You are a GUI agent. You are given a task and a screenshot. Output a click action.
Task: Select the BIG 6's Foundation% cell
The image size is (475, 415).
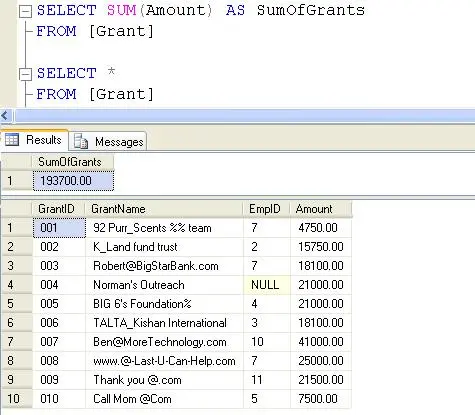164,304
